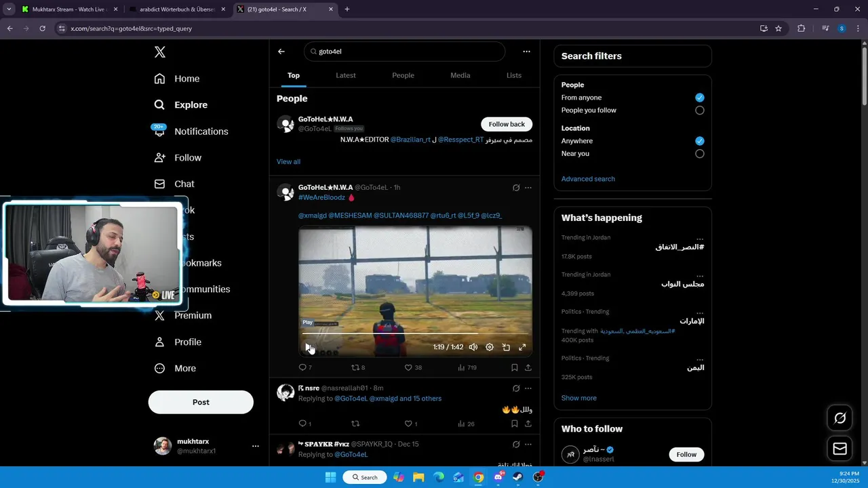
Task: Bookmark the GoToHeL post
Action: tap(515, 367)
